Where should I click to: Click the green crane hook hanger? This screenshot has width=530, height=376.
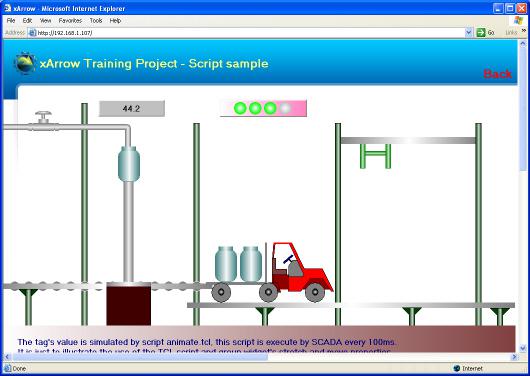click(x=376, y=156)
